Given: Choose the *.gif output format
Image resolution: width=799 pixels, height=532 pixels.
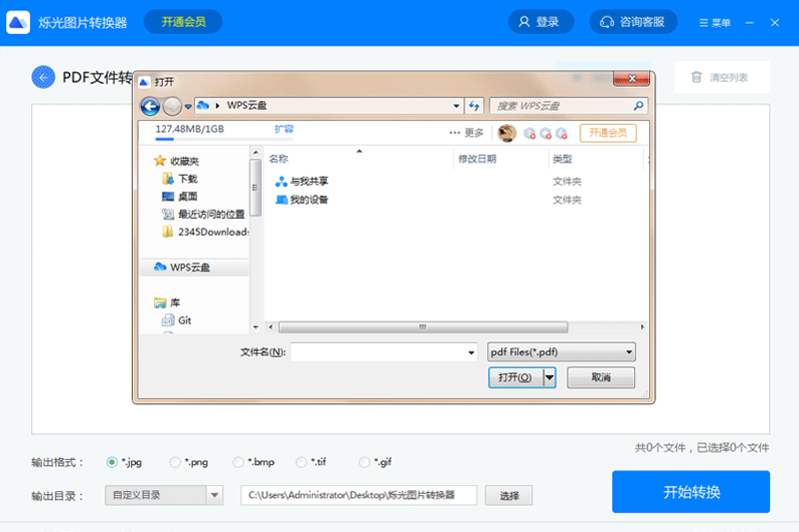Looking at the screenshot, I should pyautogui.click(x=364, y=462).
